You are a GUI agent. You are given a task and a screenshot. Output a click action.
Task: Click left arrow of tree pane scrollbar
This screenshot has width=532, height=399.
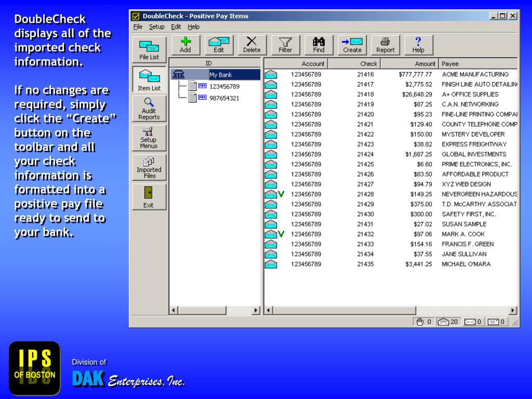point(174,310)
